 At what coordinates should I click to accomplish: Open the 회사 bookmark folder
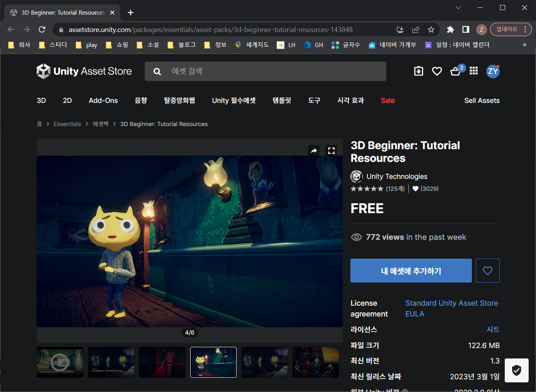click(x=19, y=45)
